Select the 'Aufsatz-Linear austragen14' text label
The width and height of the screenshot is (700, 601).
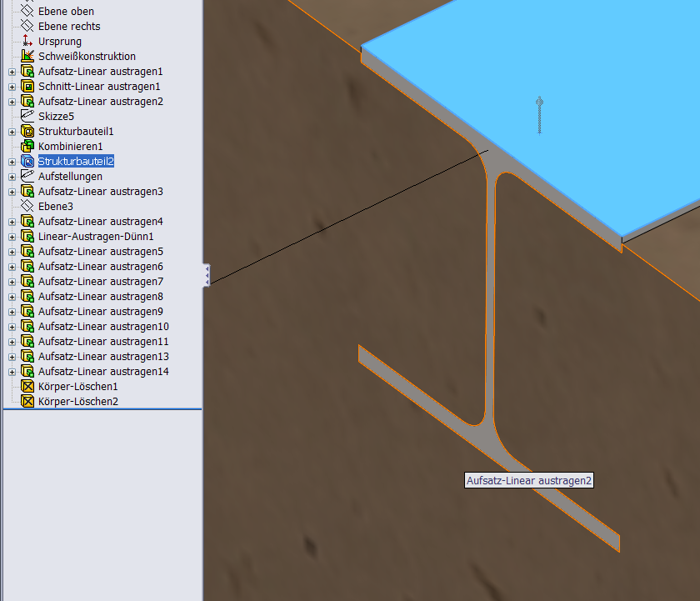coord(103,372)
